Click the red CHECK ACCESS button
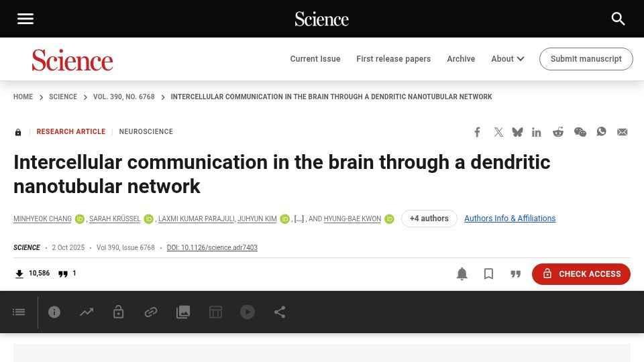The height and width of the screenshot is (362, 644). [581, 274]
